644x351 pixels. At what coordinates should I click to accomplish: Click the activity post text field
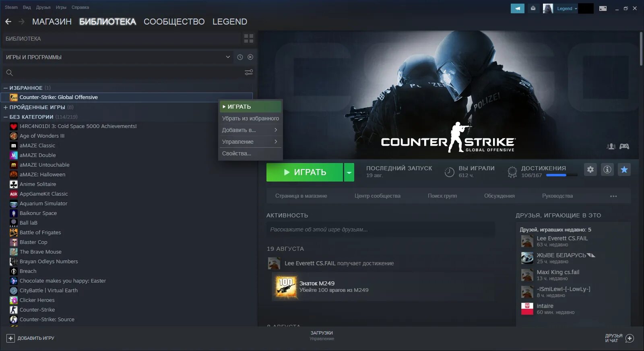380,229
